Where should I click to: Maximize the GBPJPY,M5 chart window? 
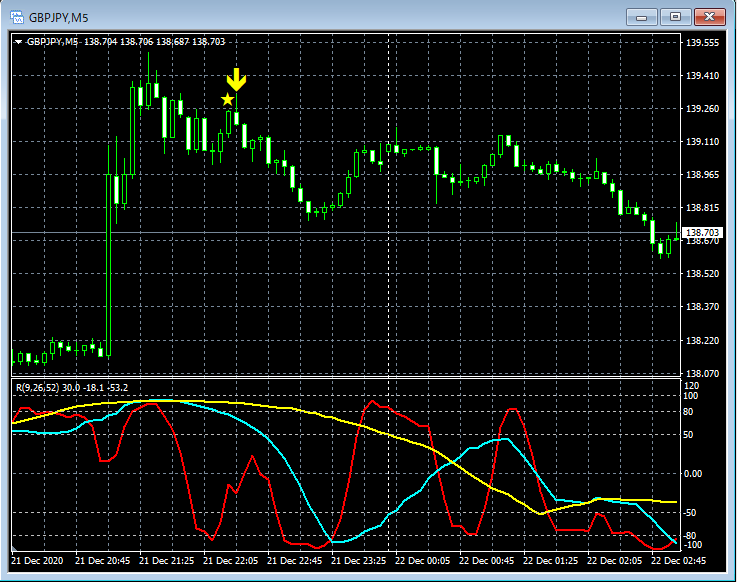click(676, 17)
